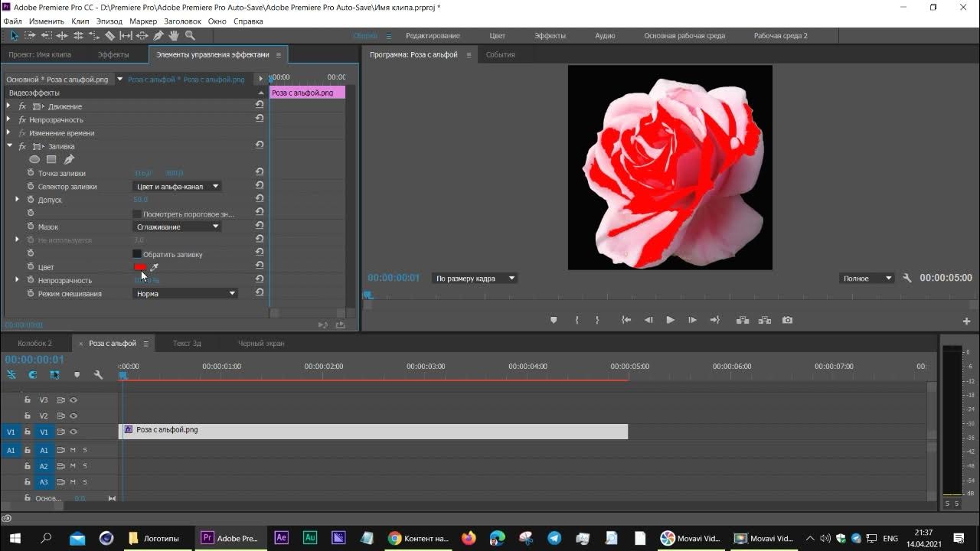Switch to Эффекты panel tab
Screen dimensions: 980x551
point(113,55)
